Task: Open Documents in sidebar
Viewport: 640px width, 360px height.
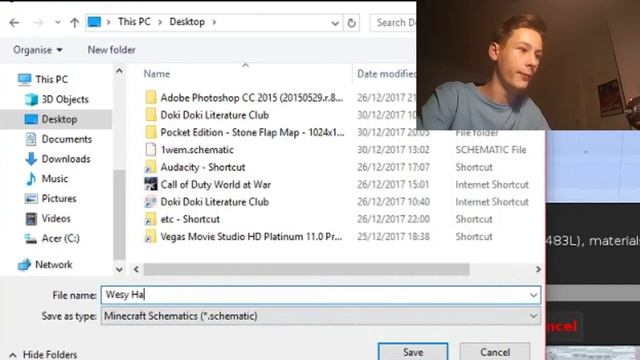Action: tap(67, 139)
